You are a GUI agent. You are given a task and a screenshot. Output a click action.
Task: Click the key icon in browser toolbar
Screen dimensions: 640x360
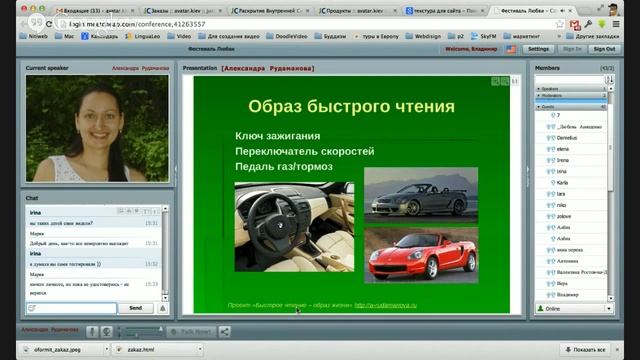pos(588,24)
